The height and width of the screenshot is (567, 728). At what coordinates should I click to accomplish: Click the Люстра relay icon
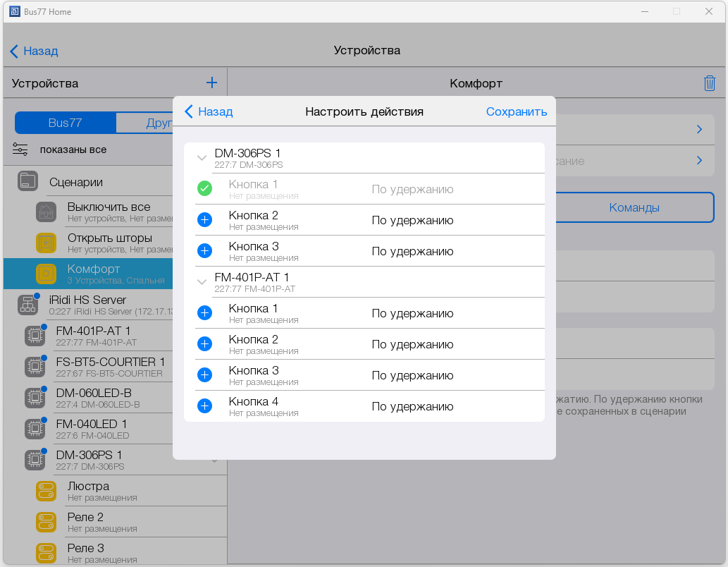pyautogui.click(x=46, y=491)
